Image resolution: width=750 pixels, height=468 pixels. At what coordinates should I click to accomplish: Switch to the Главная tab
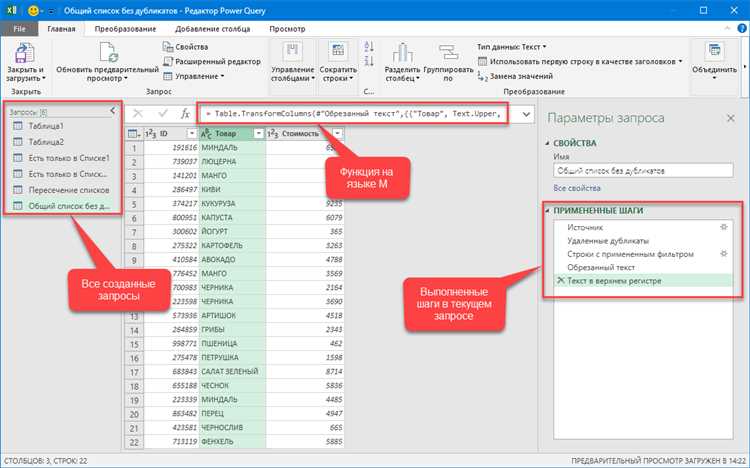61,29
